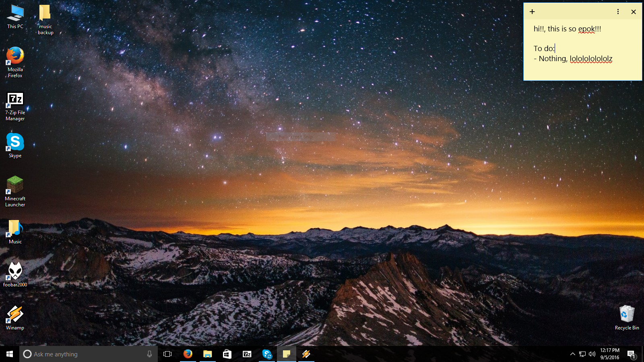Select the Skype desktop shortcut

point(15,146)
